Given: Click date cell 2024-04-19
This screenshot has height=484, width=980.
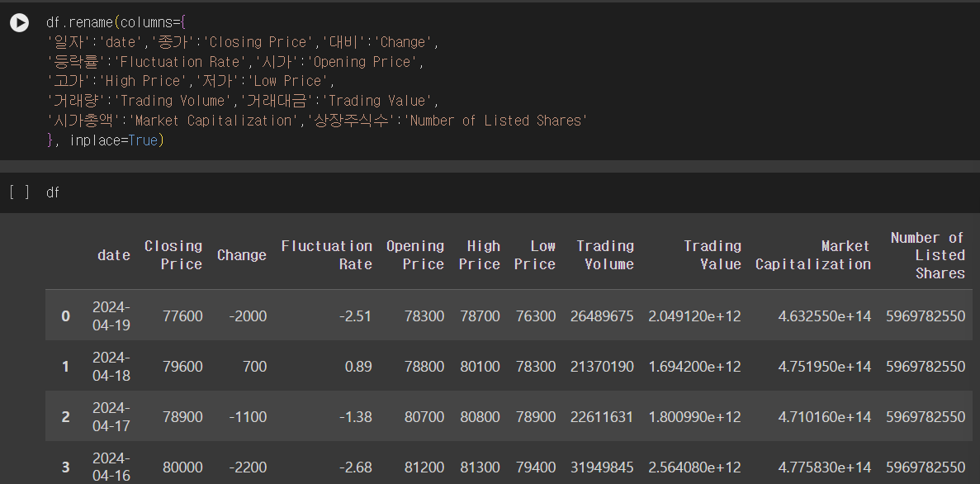Looking at the screenshot, I should pyautogui.click(x=111, y=316).
